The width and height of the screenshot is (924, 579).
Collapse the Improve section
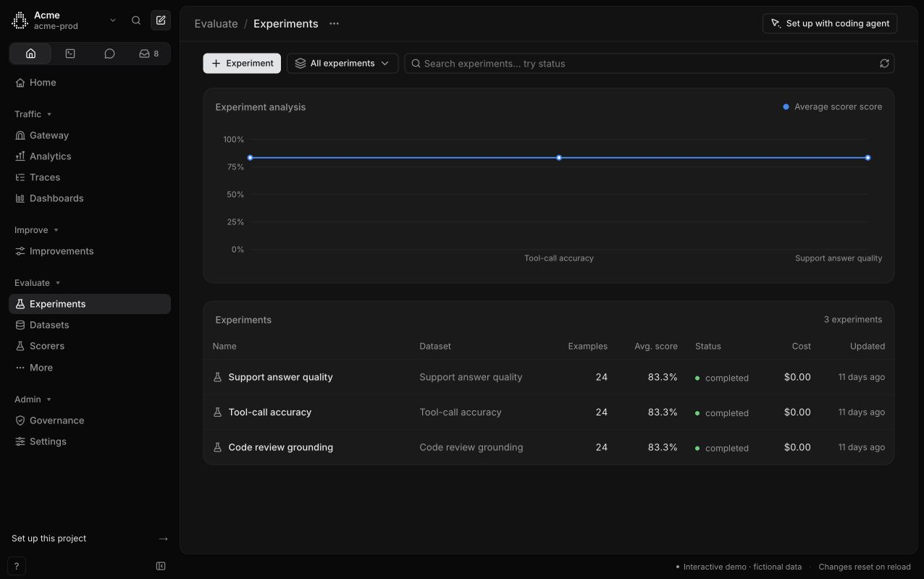[x=36, y=230]
